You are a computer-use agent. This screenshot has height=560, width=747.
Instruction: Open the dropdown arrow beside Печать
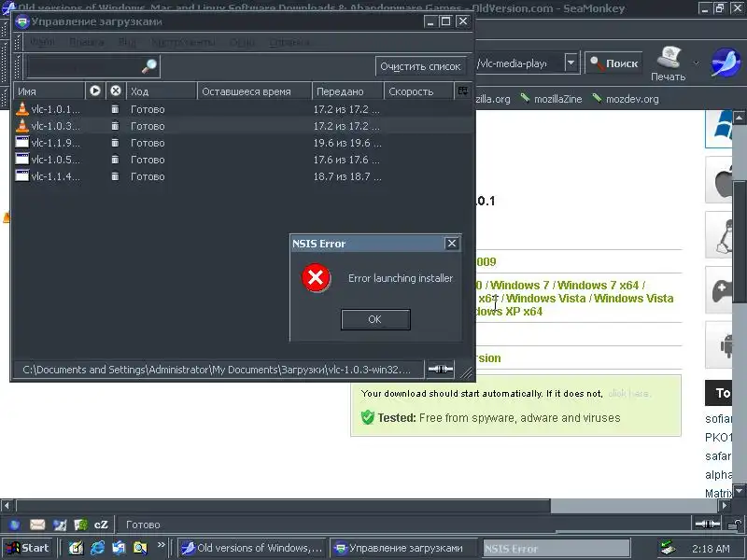(x=696, y=63)
